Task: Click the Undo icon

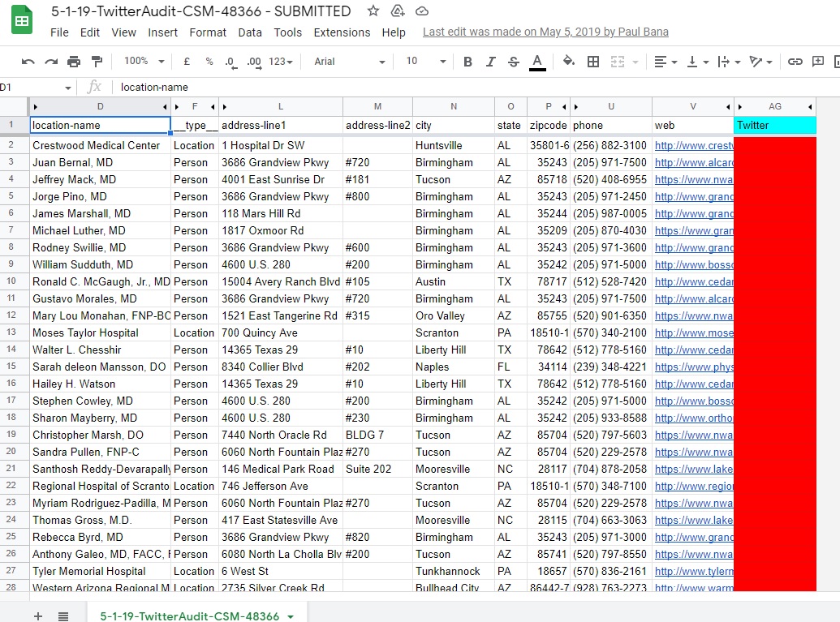Action: click(x=28, y=62)
